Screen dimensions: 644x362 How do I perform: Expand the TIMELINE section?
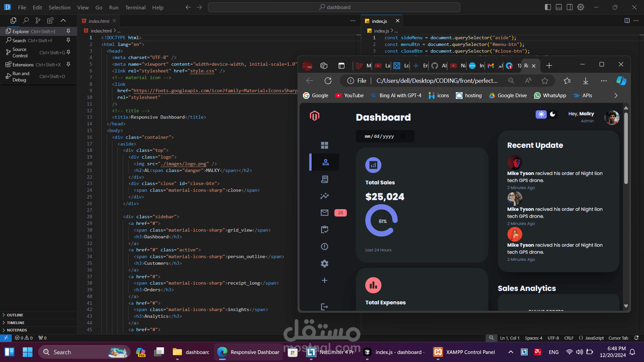point(16,323)
